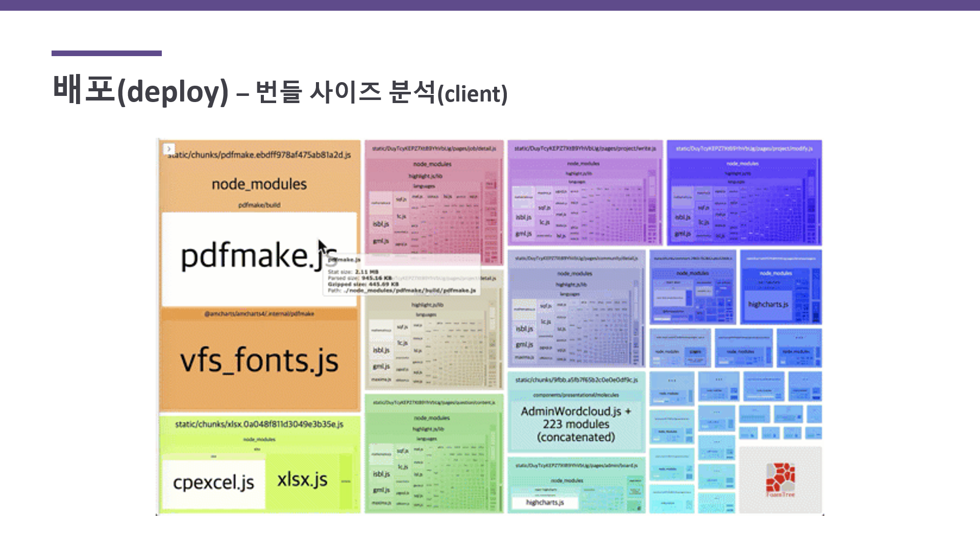Click the xlsx.js module block

pos(302,480)
